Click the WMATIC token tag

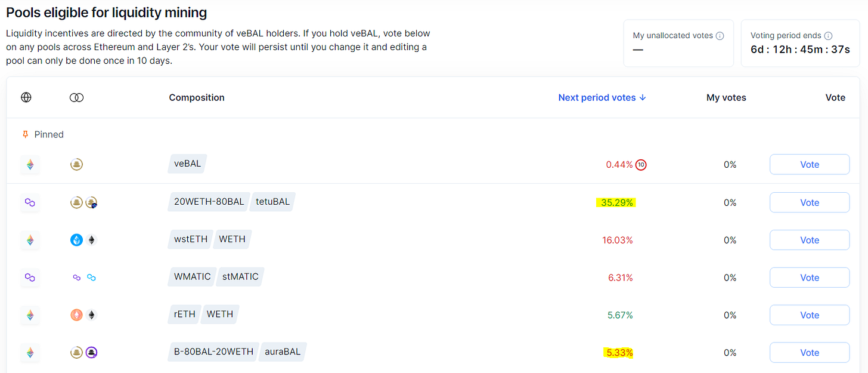click(x=192, y=277)
